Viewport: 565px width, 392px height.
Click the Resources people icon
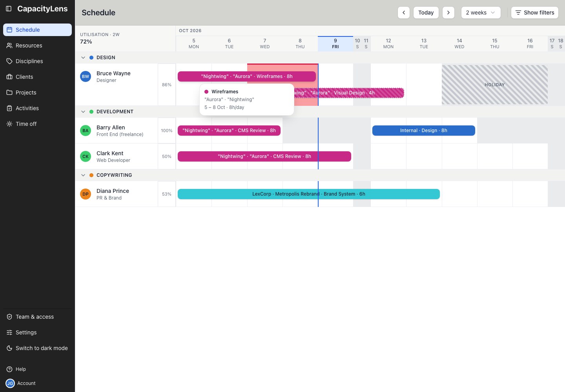click(9, 45)
